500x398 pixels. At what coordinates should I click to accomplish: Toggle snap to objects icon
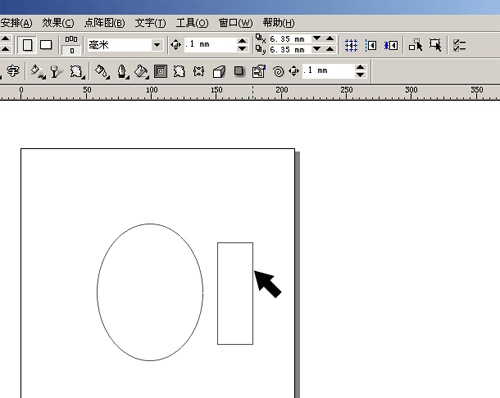point(391,45)
